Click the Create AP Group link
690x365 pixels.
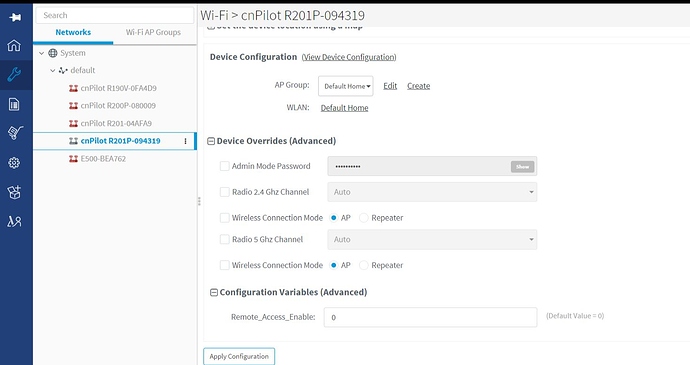[x=418, y=86]
